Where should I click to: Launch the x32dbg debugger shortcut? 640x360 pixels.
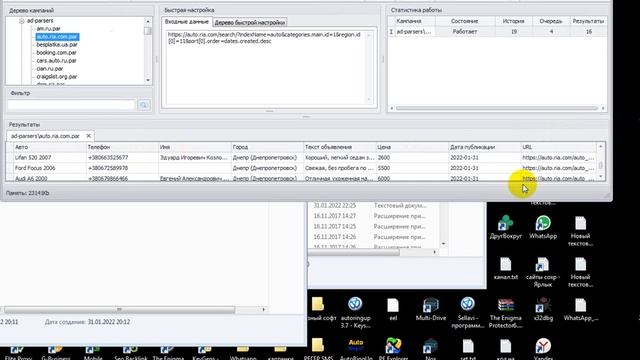click(x=543, y=309)
